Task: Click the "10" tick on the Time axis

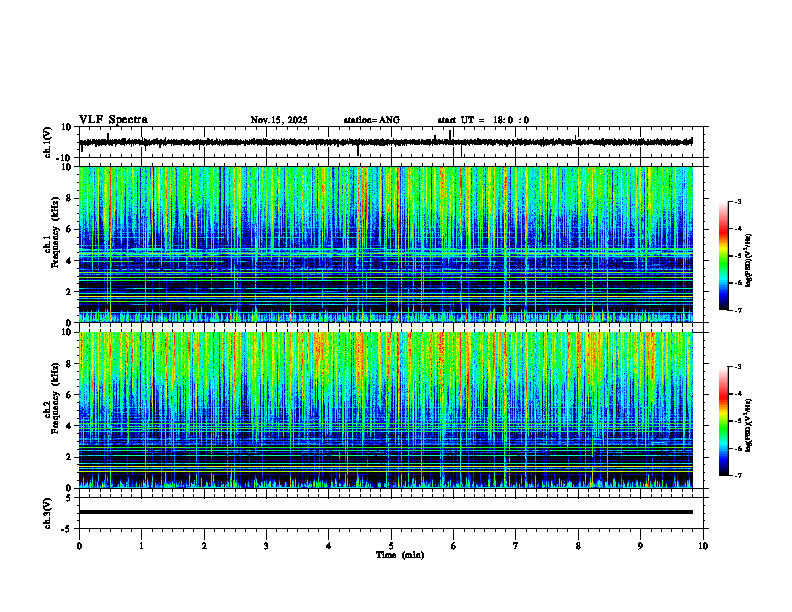Action: [703, 546]
